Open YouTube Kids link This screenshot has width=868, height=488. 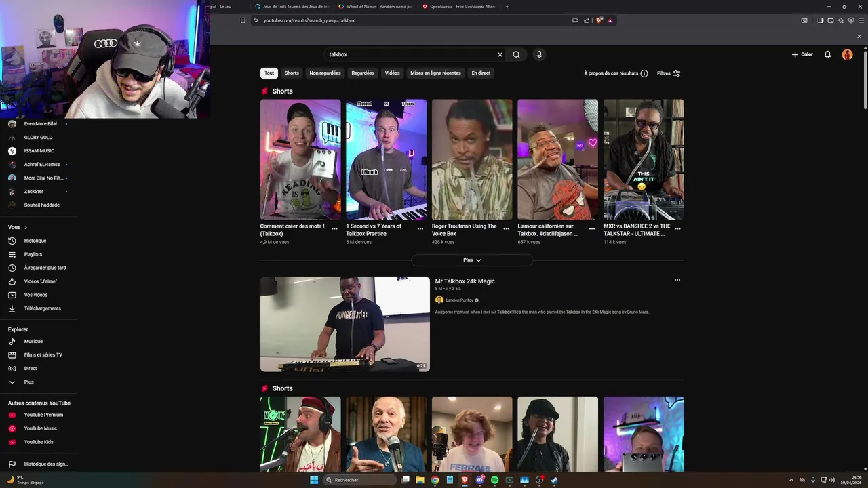(x=39, y=442)
